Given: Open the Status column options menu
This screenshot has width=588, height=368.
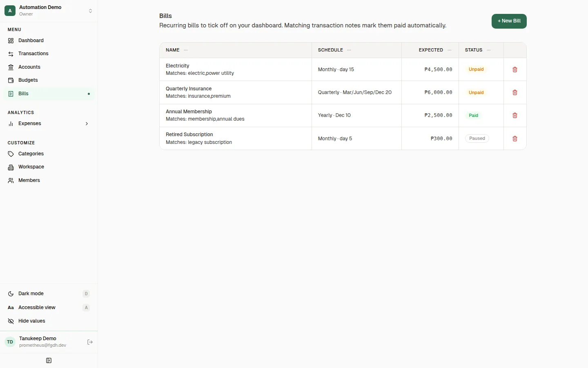Looking at the screenshot, I should coord(489,50).
